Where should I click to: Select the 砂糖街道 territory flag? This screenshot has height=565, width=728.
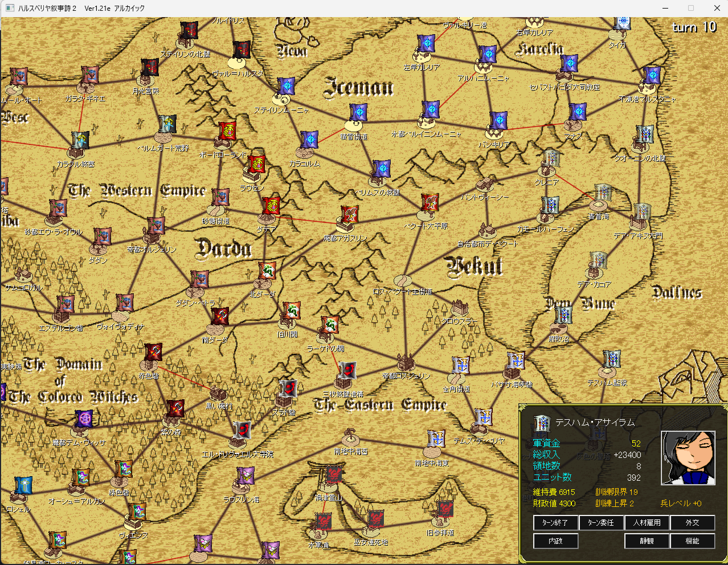(x=220, y=197)
